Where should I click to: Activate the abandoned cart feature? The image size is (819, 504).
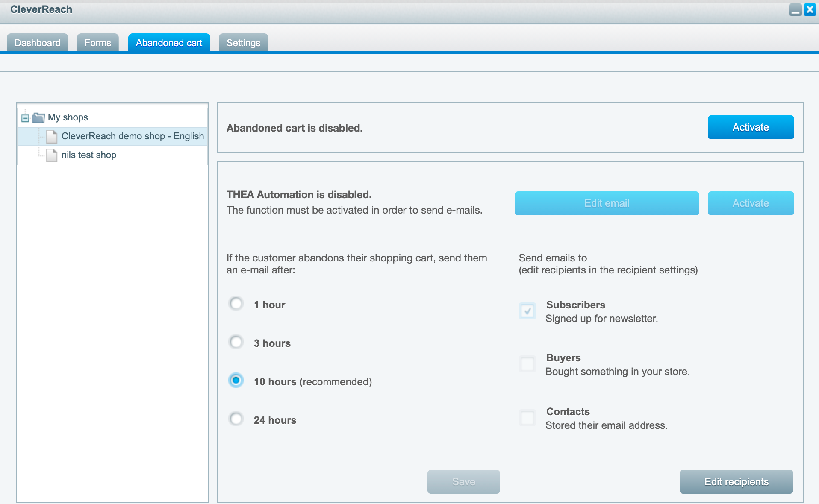[751, 127]
